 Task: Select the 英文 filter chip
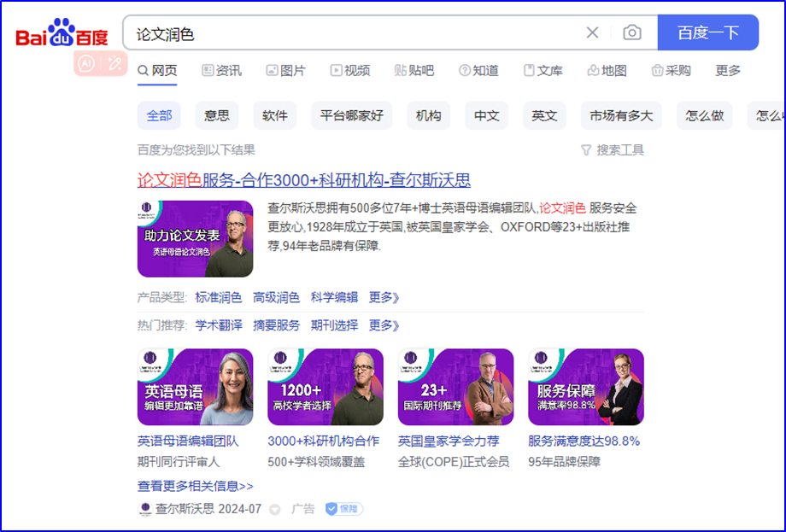click(x=544, y=115)
